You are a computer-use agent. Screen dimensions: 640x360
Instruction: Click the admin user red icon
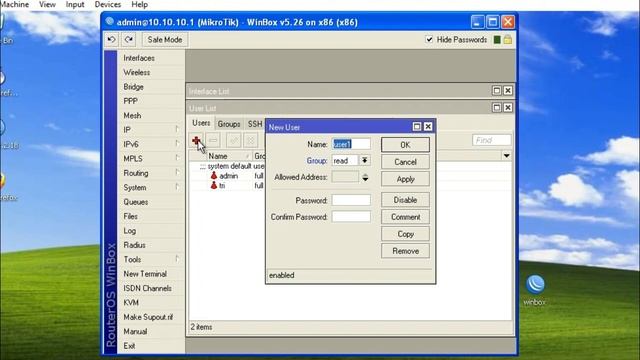(x=214, y=176)
